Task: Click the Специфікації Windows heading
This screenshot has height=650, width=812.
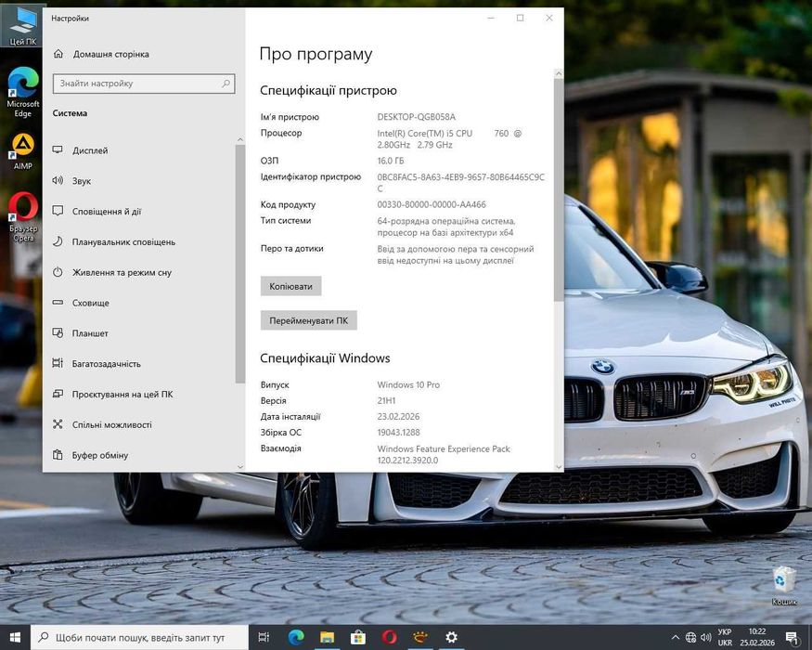Action: pos(325,358)
